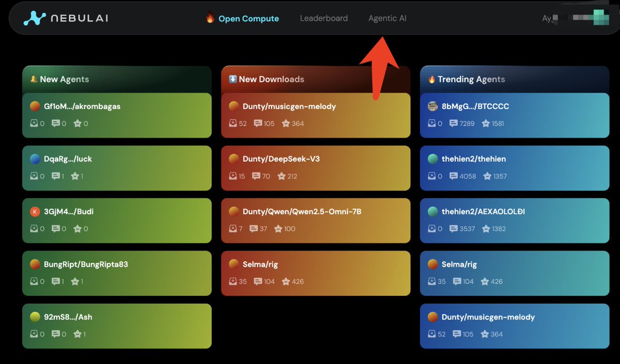This screenshot has height=364, width=620.
Task: Click the star icon on the BungRipt/BungRipta83 card
Action: (x=75, y=281)
